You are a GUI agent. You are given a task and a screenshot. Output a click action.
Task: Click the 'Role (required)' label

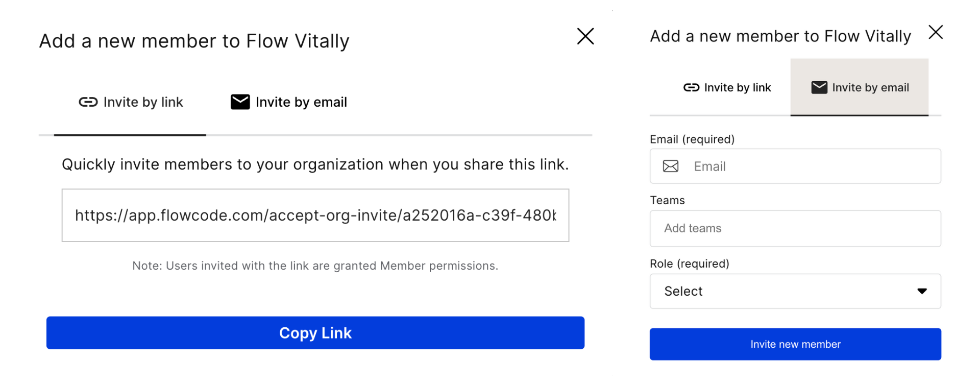pyautogui.click(x=690, y=264)
